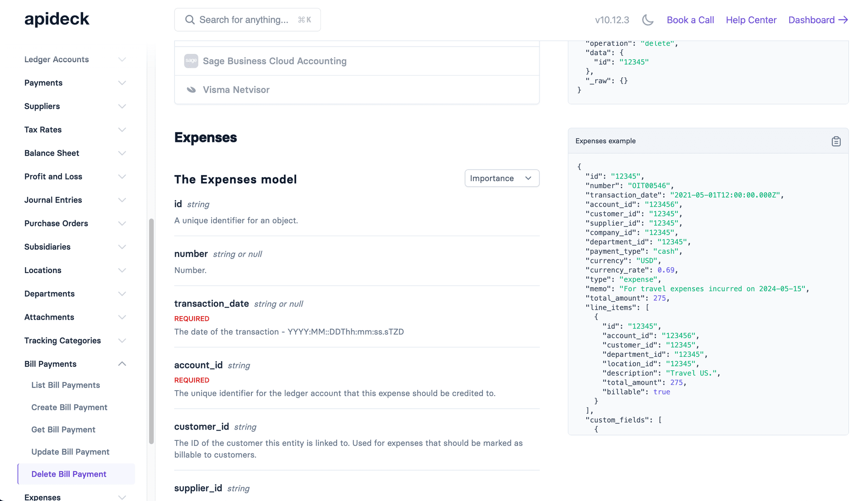Expand the Tracking Categories chevron
Image resolution: width=868 pixels, height=501 pixels.
pos(122,340)
